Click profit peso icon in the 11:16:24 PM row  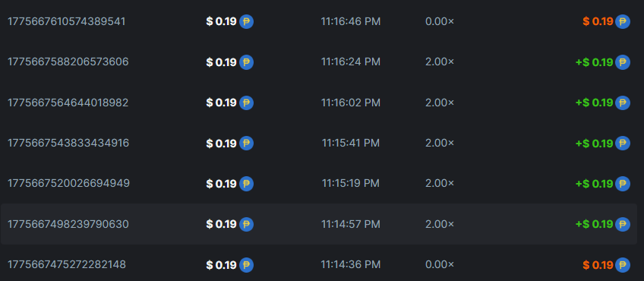click(623, 62)
